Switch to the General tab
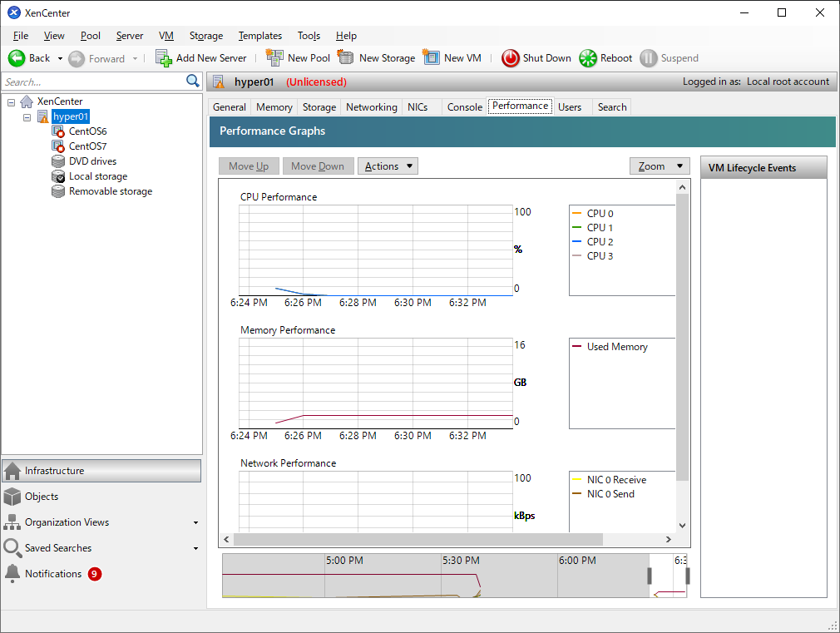The height and width of the screenshot is (633, 840). (230, 107)
